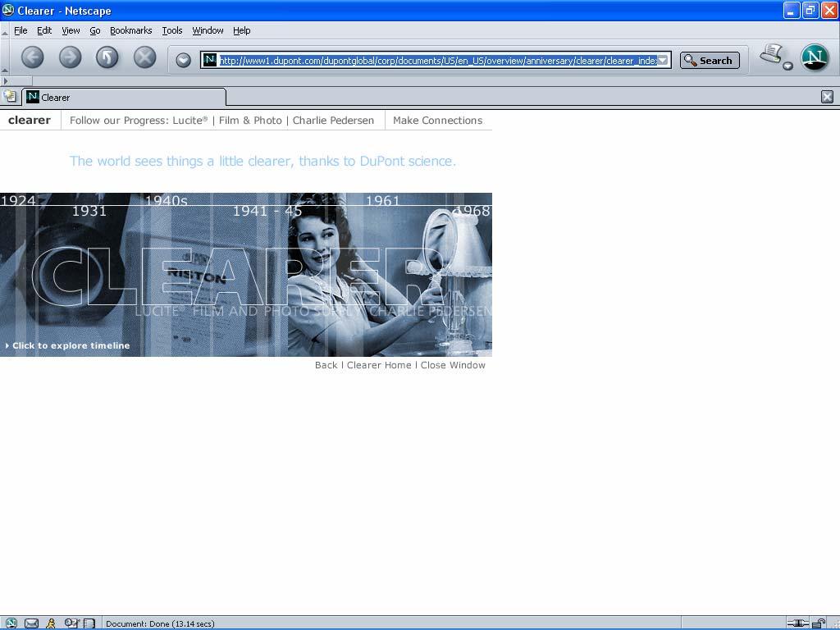Click the Netscape N page icon in address bar
The image size is (840, 630).
click(210, 60)
